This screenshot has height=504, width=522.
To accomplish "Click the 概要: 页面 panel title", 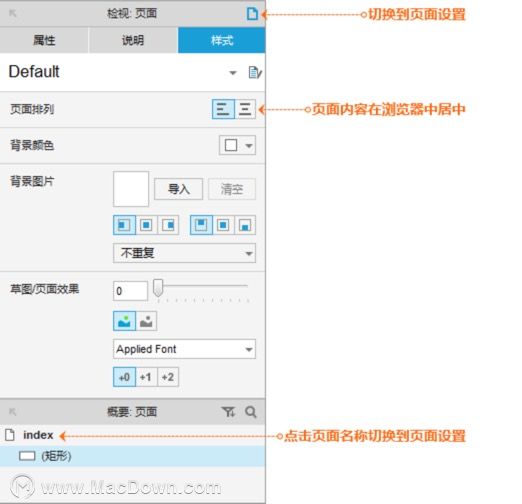I will pos(132,412).
